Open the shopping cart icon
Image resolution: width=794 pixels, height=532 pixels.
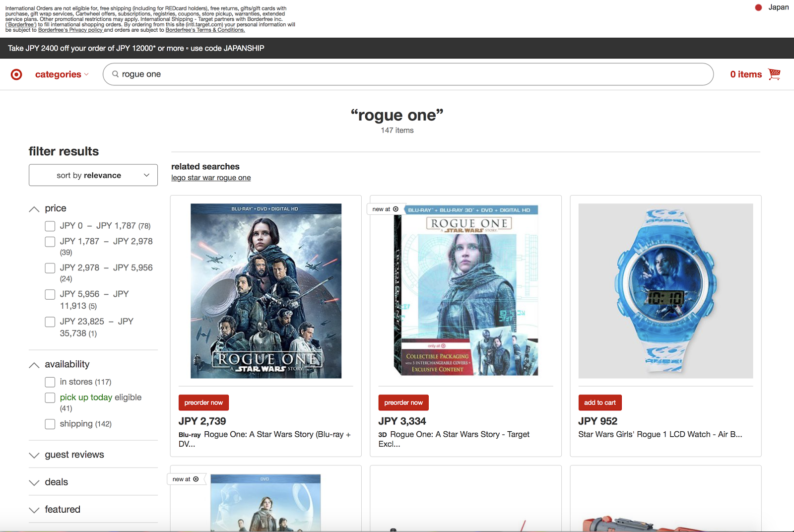pos(774,74)
